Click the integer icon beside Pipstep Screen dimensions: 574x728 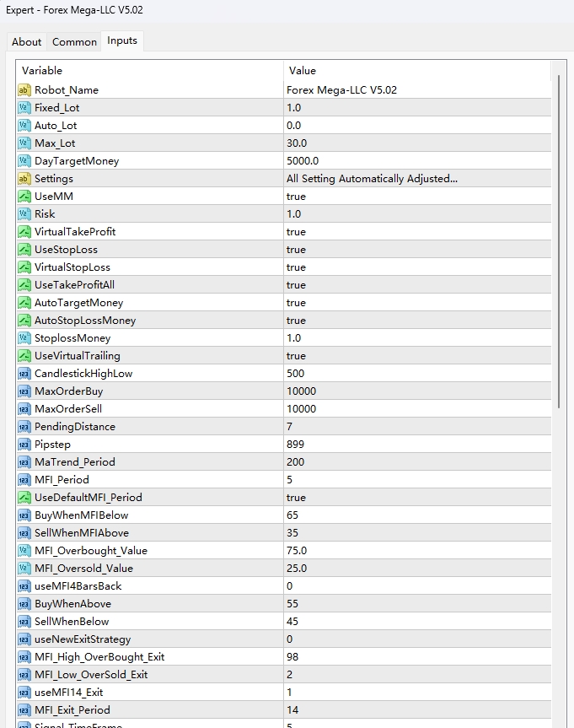tap(24, 445)
